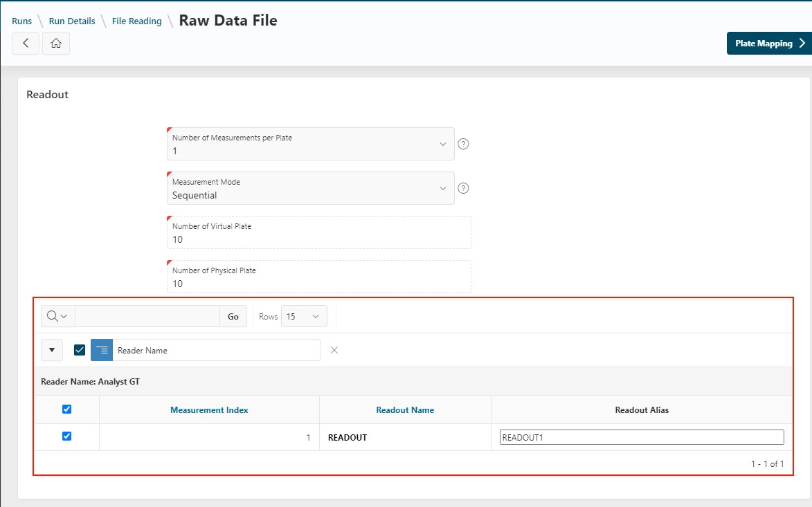Toggle the select-all header checkbox
Image resolution: width=812 pixels, height=507 pixels.
coord(67,409)
